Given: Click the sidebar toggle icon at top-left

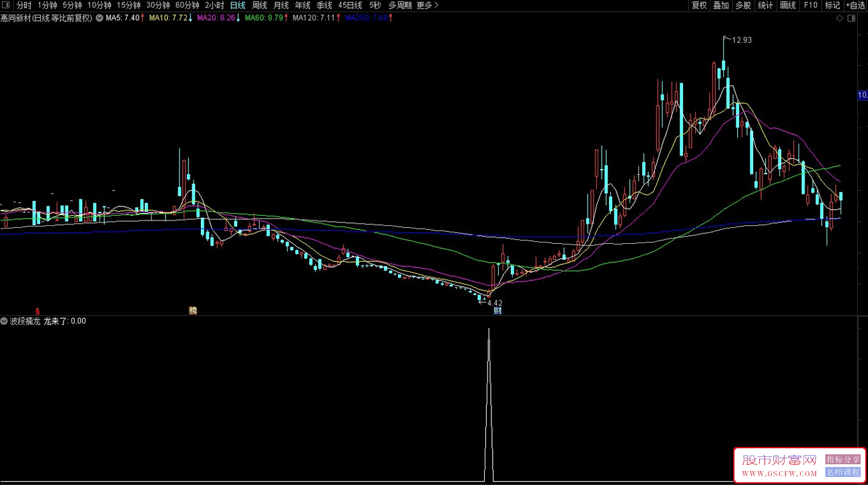Looking at the screenshot, I should point(5,5).
